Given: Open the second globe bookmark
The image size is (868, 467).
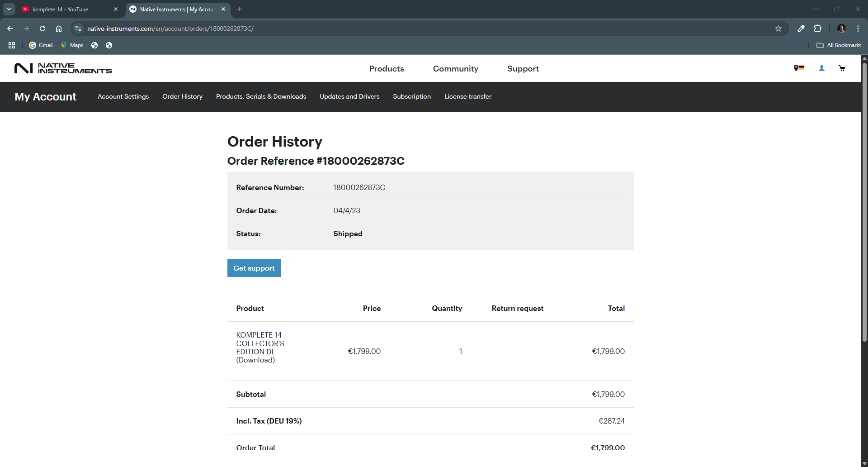Looking at the screenshot, I should coord(109,45).
